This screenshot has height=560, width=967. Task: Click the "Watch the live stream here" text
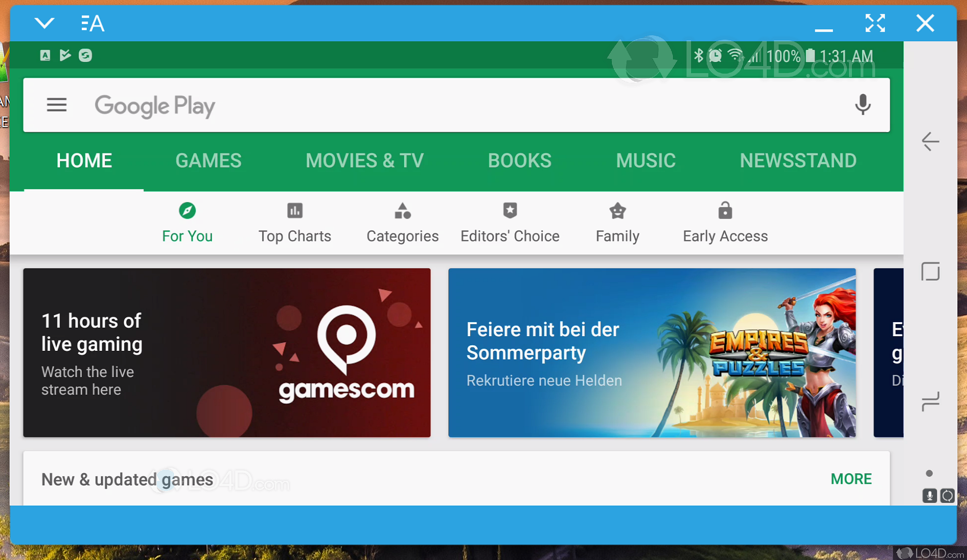(x=88, y=381)
